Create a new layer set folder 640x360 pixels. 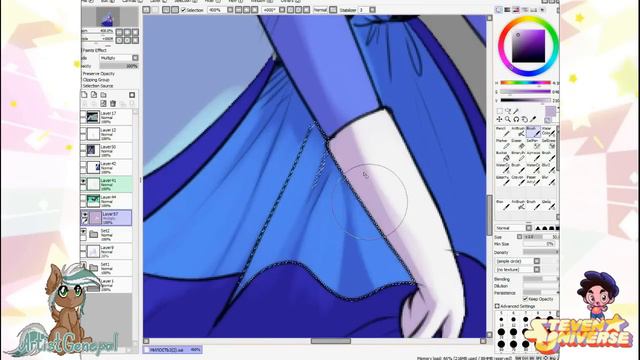[104, 95]
